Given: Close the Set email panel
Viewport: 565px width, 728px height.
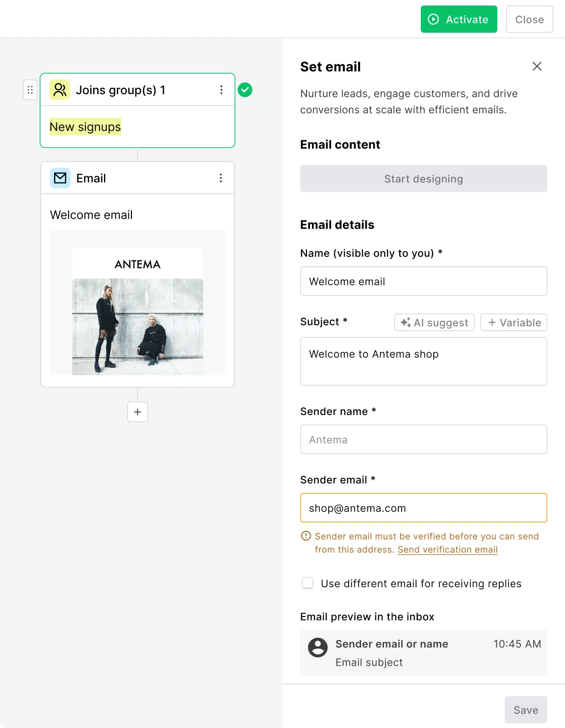Looking at the screenshot, I should 537,66.
